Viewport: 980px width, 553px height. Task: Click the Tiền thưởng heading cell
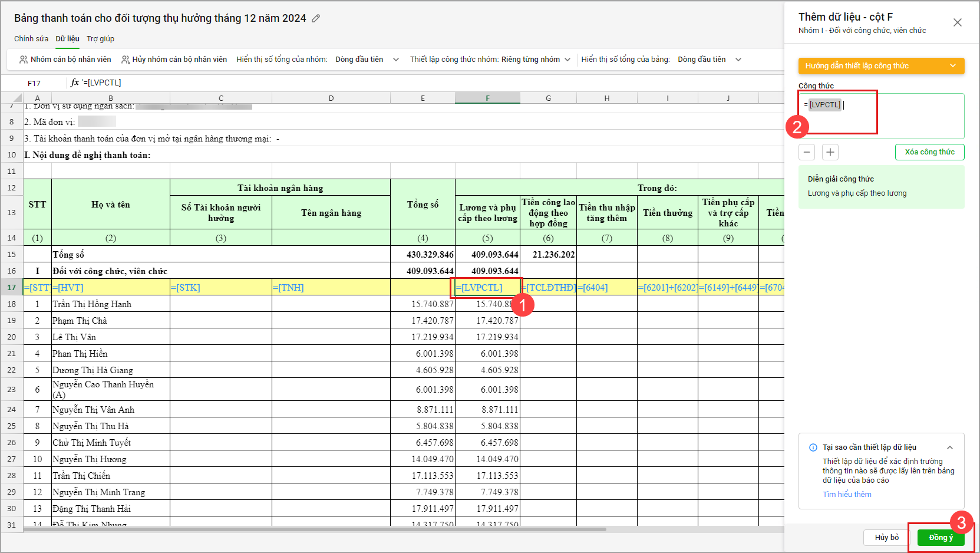pos(668,213)
